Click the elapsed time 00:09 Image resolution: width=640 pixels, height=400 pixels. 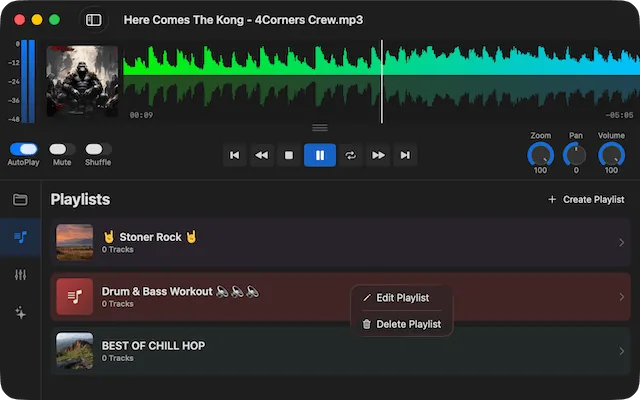(141, 115)
